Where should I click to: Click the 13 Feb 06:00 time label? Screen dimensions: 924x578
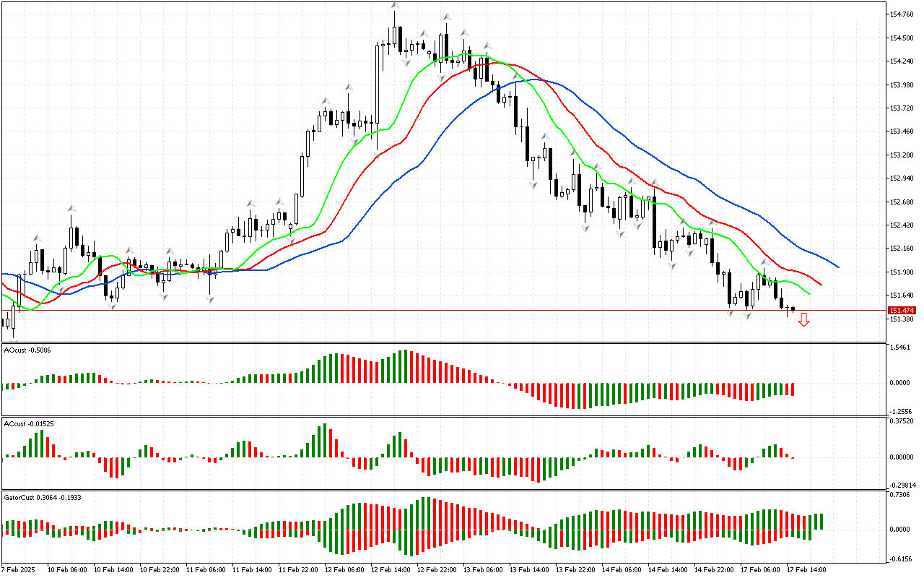pyautogui.click(x=484, y=569)
